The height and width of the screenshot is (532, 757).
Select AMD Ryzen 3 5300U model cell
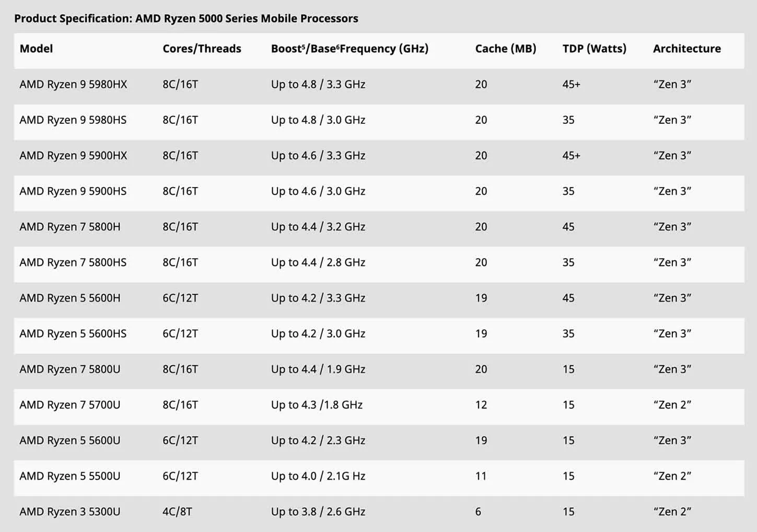[x=70, y=512]
